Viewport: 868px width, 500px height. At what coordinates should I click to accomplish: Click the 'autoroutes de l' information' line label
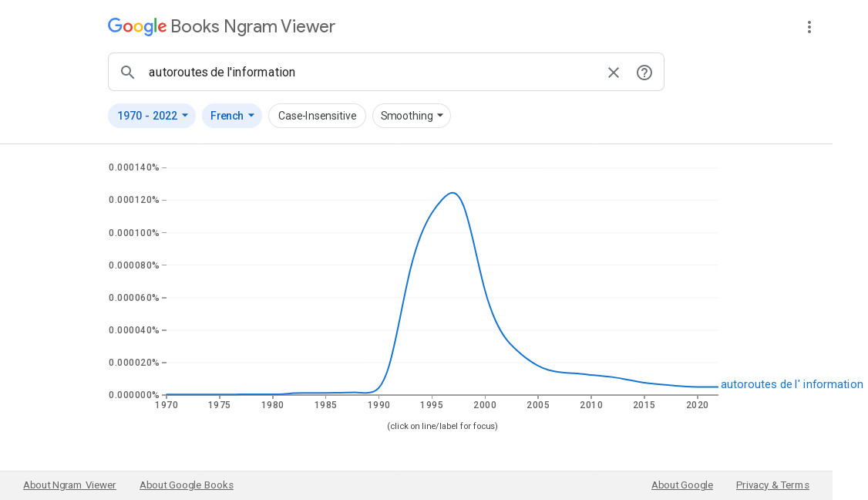(792, 384)
